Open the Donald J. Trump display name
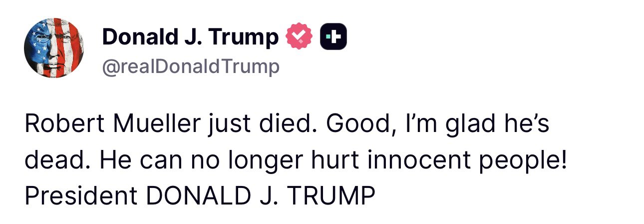 click(190, 37)
